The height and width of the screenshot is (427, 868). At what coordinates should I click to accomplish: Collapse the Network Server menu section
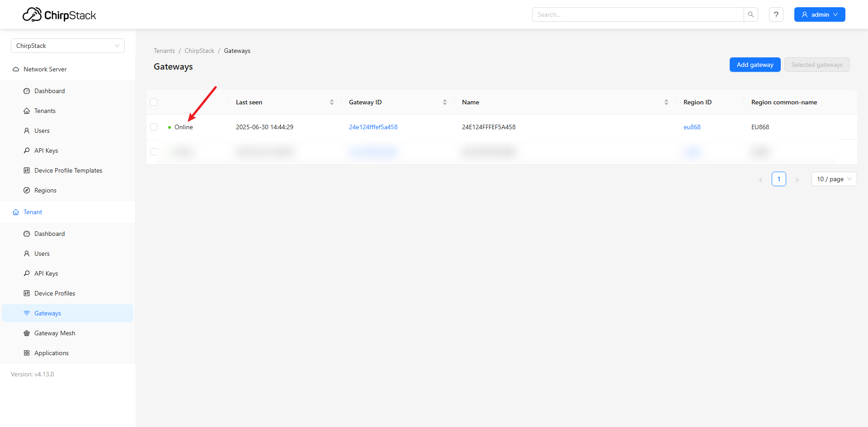pyautogui.click(x=68, y=69)
